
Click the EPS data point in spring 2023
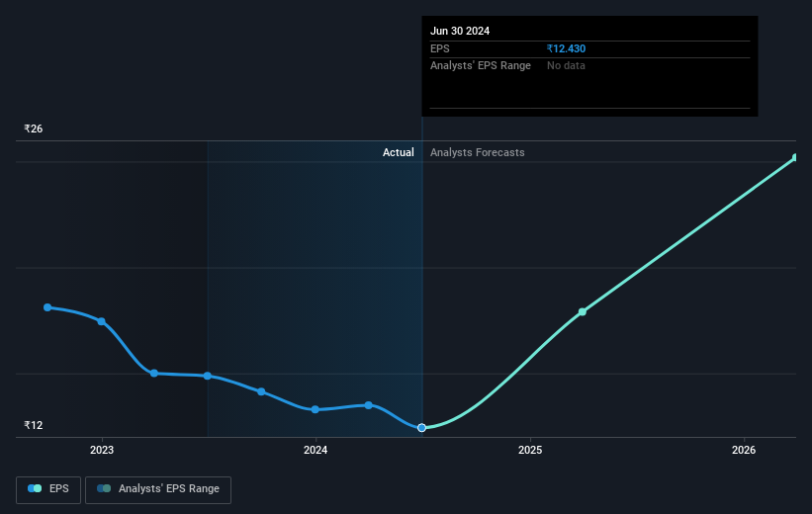(x=154, y=374)
